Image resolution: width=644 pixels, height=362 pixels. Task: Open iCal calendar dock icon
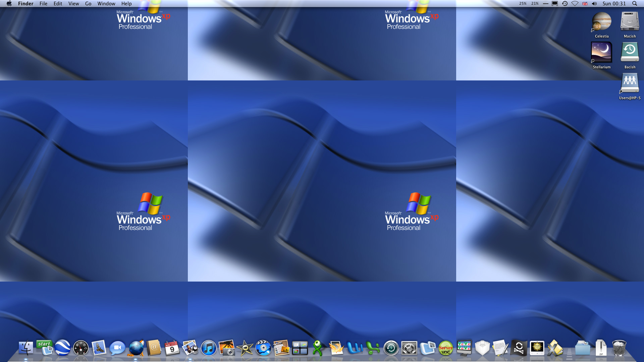pyautogui.click(x=172, y=348)
